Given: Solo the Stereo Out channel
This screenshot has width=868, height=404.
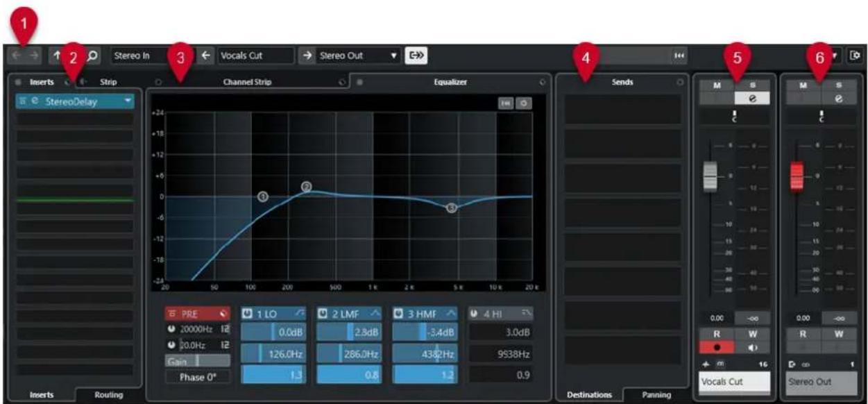Looking at the screenshot, I should 839,85.
